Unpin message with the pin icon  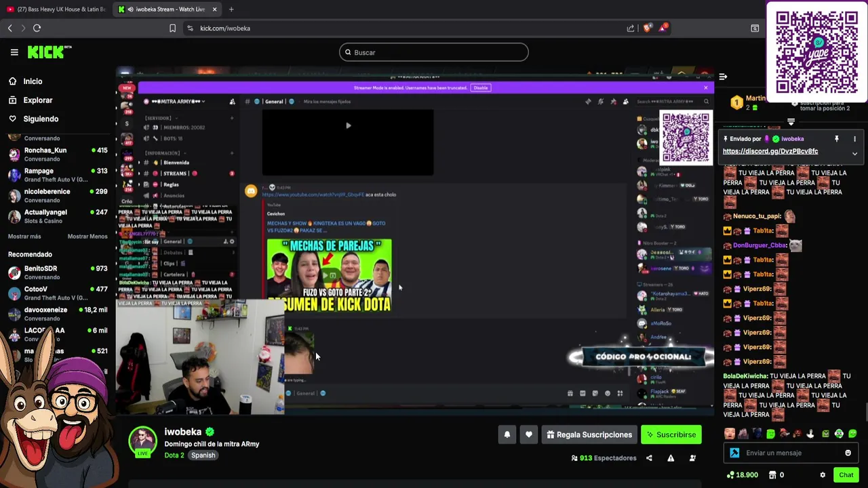[x=837, y=139]
